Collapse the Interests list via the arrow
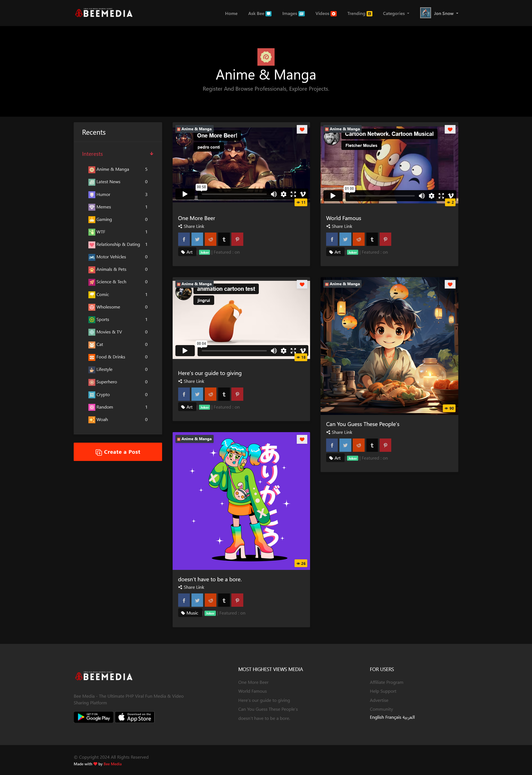The image size is (532, 775). (x=152, y=154)
